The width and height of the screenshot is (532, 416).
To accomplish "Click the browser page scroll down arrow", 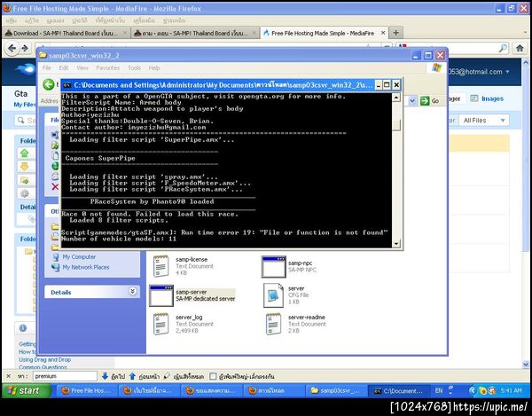I will (526, 364).
